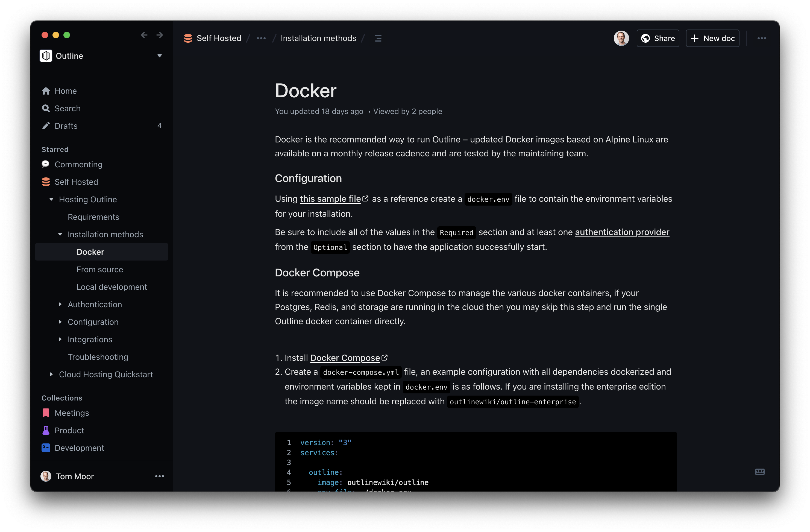
Task: Expand the Authentication section
Action: tap(60, 304)
